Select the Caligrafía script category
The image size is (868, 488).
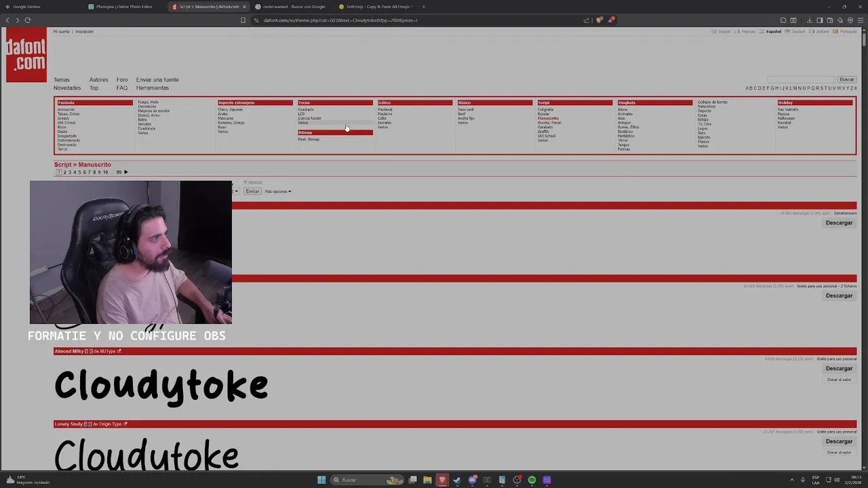(545, 110)
